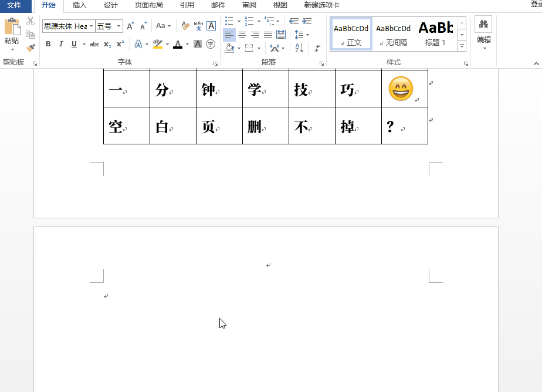
Task: Click the Enclose Characters (字) icon
Action: point(211,44)
